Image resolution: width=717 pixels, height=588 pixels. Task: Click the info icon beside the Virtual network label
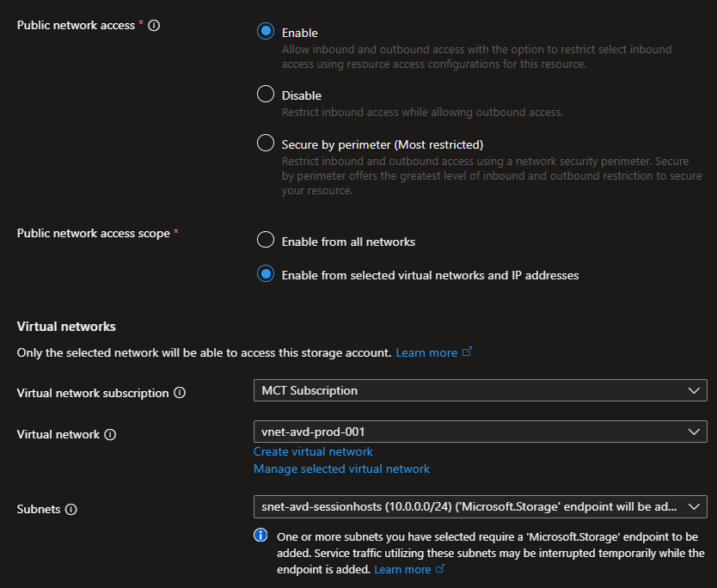pyautogui.click(x=110, y=435)
